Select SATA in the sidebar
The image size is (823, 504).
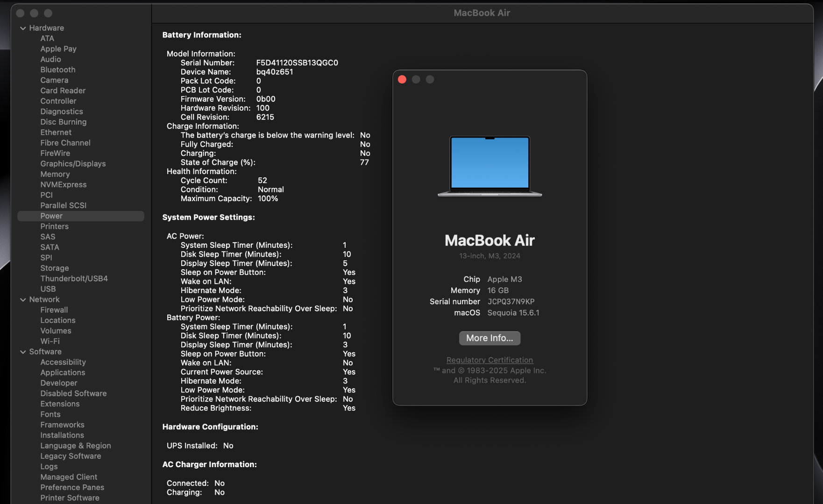coord(50,247)
